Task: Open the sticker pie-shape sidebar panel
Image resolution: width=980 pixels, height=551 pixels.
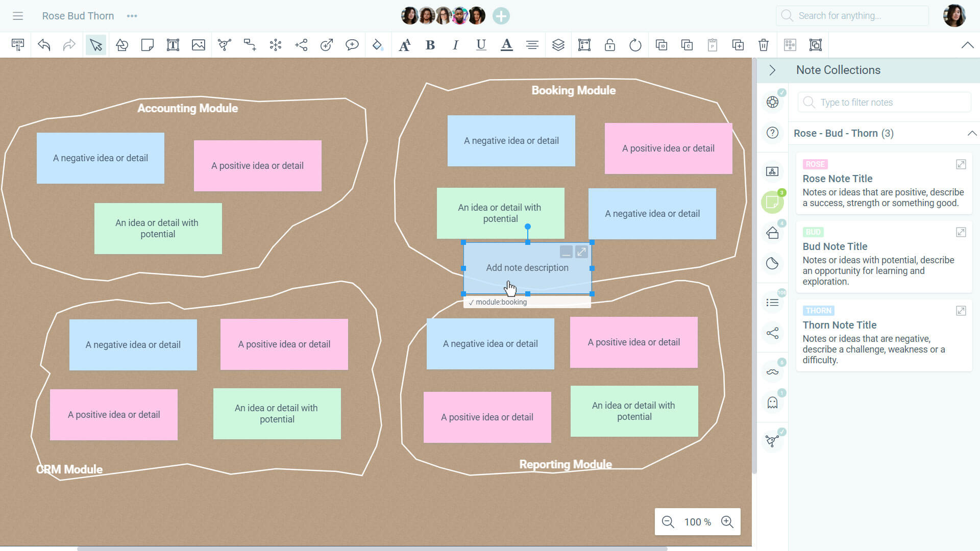Action: (772, 263)
